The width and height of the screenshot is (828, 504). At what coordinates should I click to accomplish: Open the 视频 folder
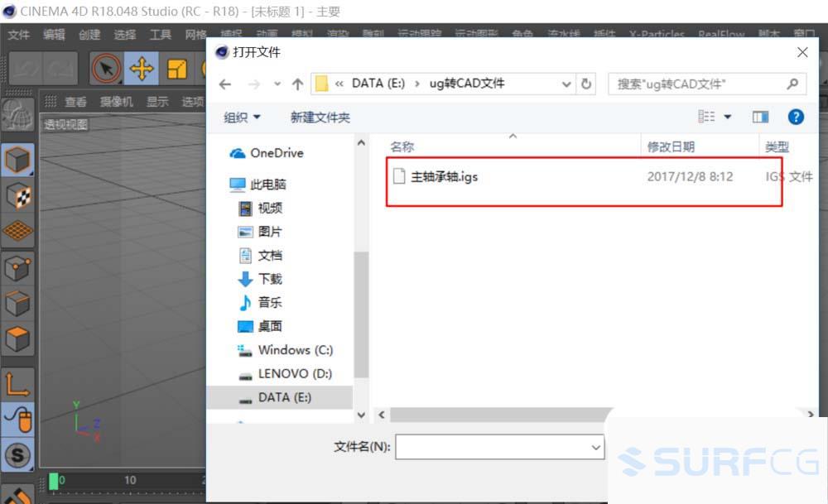261,208
